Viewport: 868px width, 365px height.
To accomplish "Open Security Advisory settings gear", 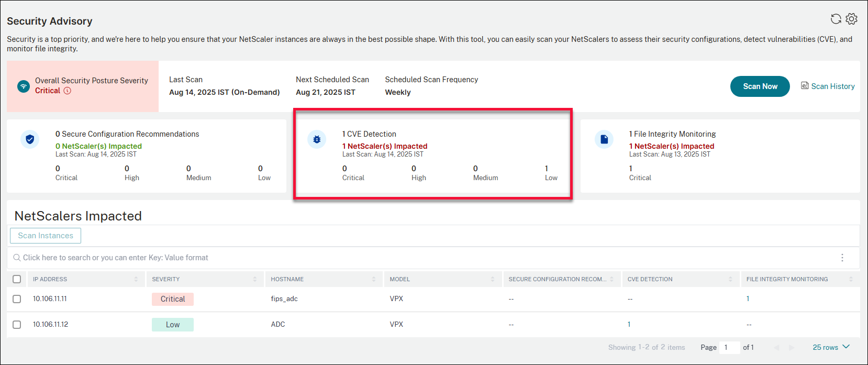I will pyautogui.click(x=852, y=19).
